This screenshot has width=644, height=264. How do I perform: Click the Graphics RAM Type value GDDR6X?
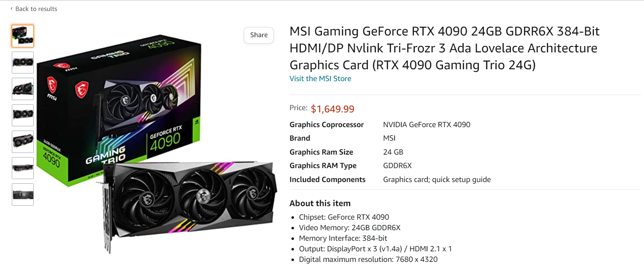397,166
